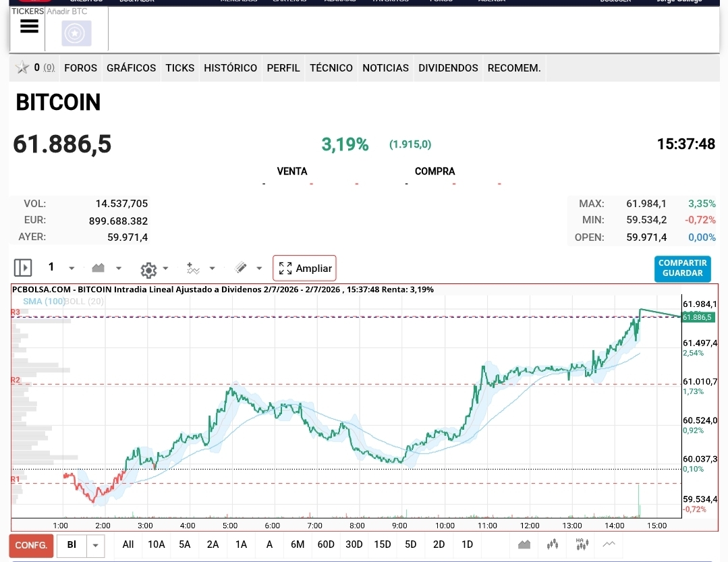Select the 60D time range

(326, 544)
